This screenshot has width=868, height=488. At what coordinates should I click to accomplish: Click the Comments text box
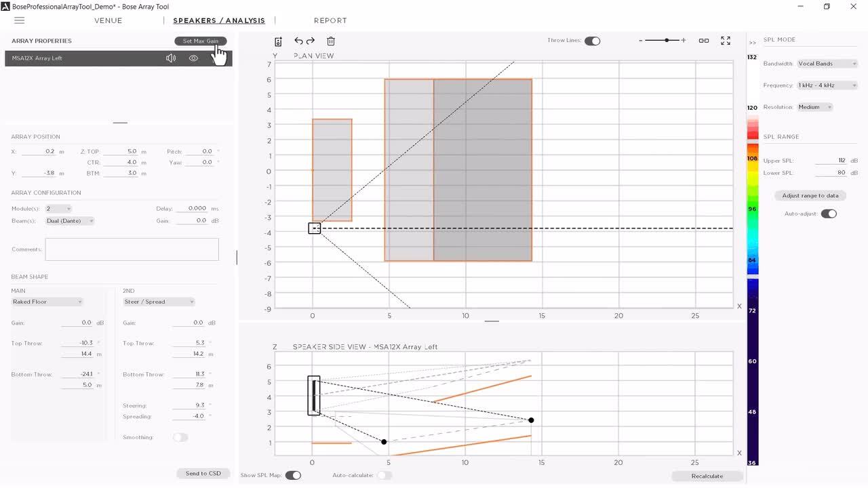[x=132, y=249]
